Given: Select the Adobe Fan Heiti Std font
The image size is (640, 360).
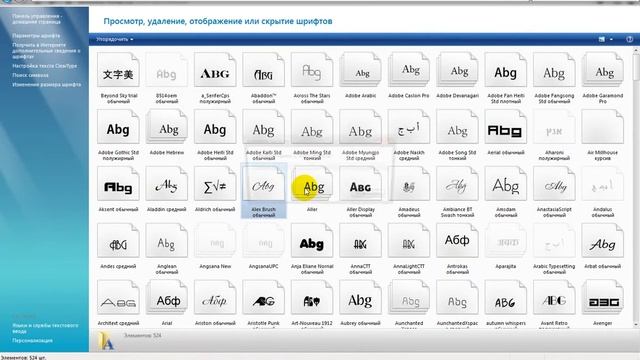Looking at the screenshot, I should pyautogui.click(x=506, y=70).
